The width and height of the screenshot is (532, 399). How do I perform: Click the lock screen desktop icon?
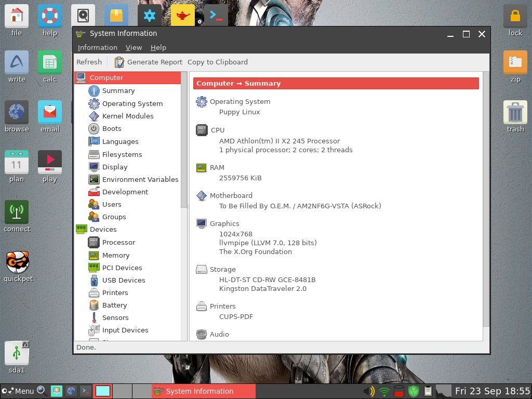pos(515,16)
